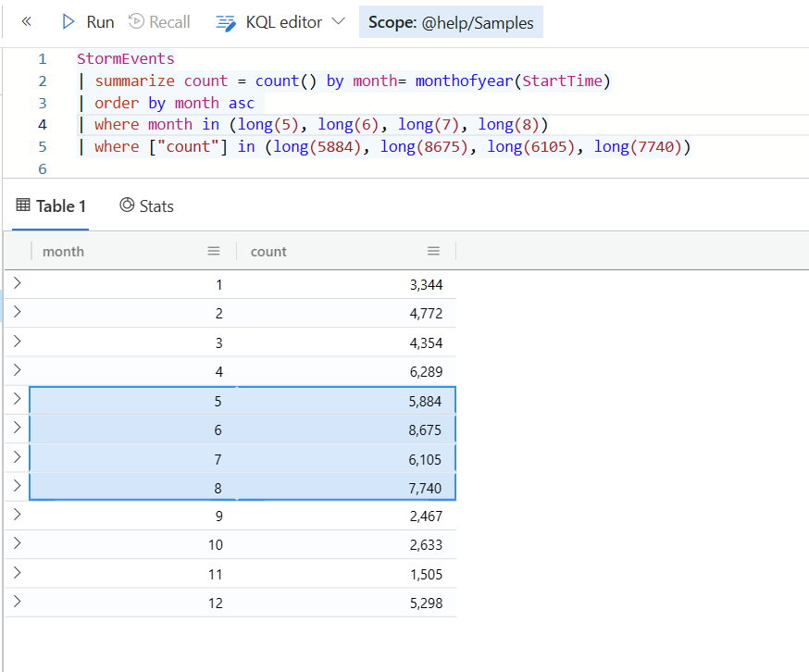Click the Stats tab icon
The image size is (809, 672).
[x=127, y=205]
